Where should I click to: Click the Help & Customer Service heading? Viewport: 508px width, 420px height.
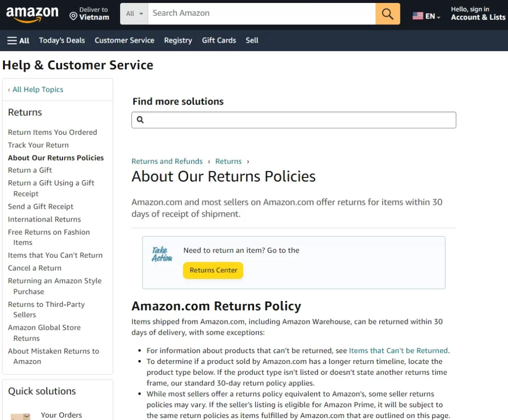(x=78, y=65)
